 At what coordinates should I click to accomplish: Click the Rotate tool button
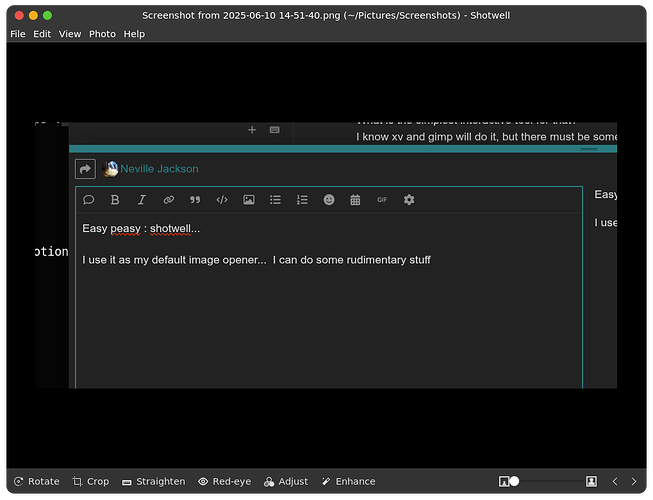37,482
